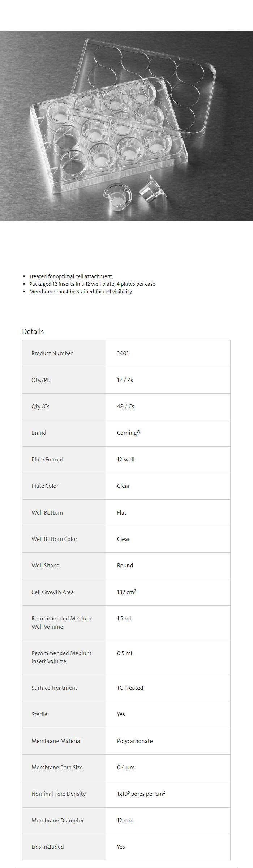Click the '48 / Cs' quantity value

[125, 407]
